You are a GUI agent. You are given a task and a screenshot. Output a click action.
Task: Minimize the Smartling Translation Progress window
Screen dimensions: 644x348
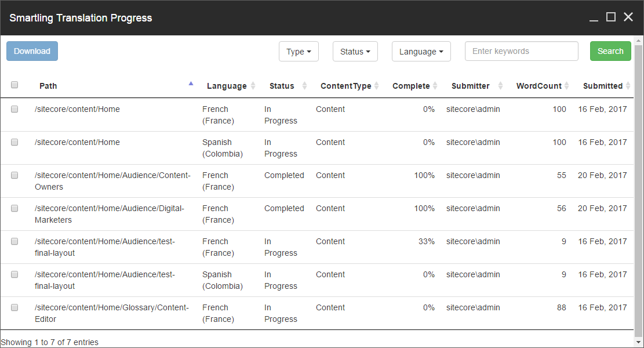click(594, 17)
